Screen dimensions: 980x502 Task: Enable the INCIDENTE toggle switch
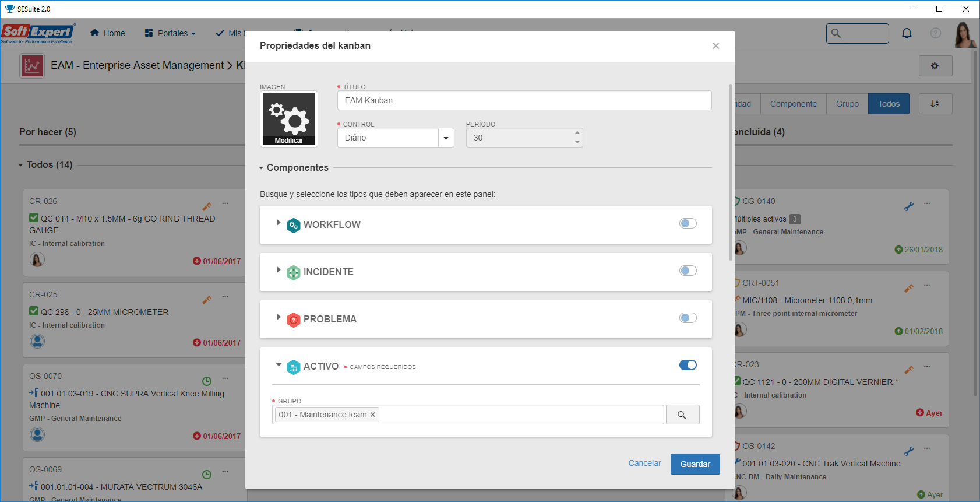(x=688, y=271)
